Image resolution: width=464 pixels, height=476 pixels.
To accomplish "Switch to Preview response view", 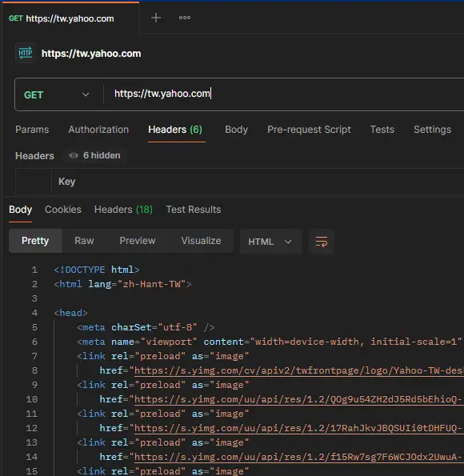I will tap(138, 241).
